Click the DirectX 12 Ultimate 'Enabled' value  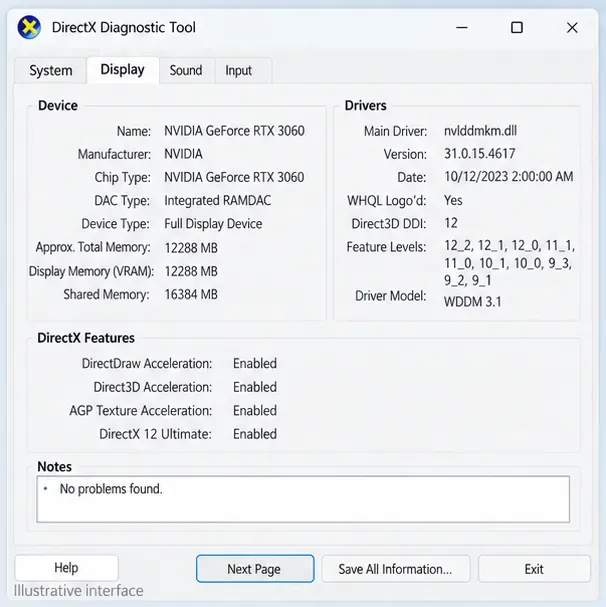255,434
